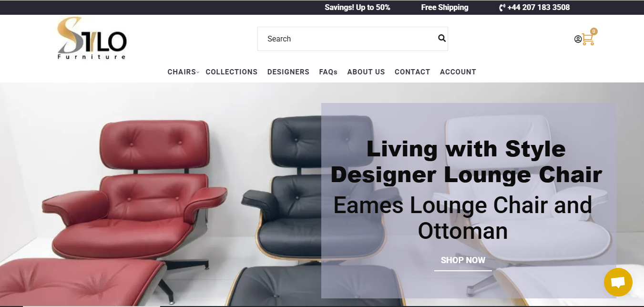The width and height of the screenshot is (644, 307).
Task: Click the SHOP NOW button
Action: click(463, 260)
